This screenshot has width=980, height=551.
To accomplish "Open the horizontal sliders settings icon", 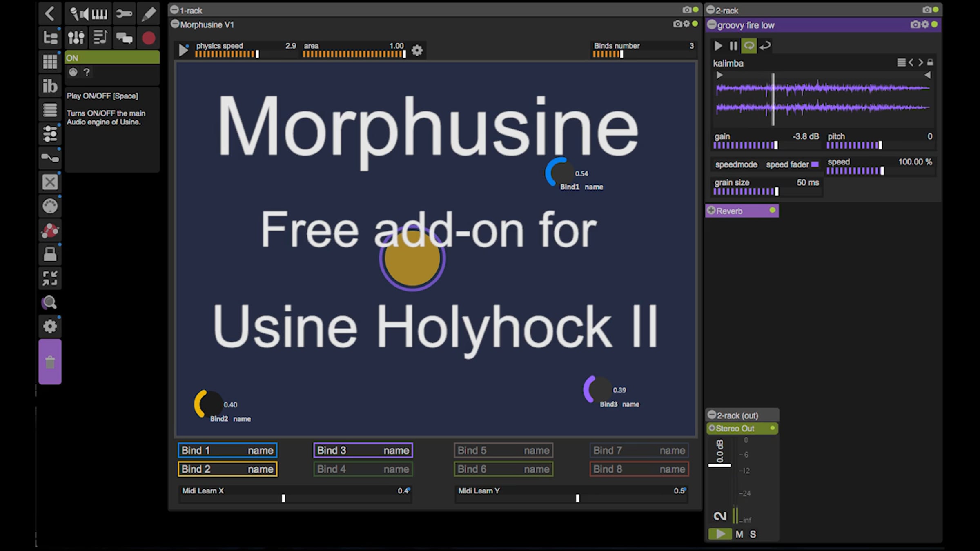I will point(50,134).
